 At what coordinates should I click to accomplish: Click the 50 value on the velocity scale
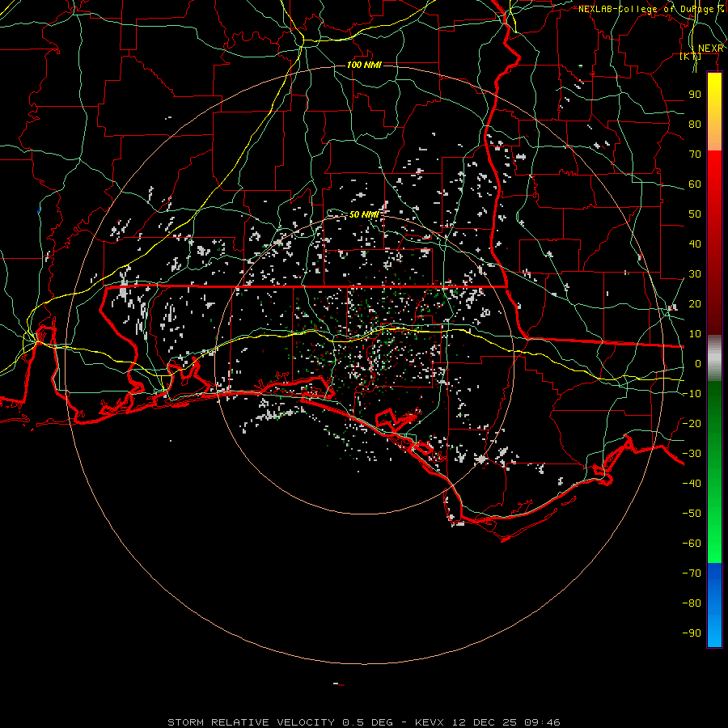695,214
